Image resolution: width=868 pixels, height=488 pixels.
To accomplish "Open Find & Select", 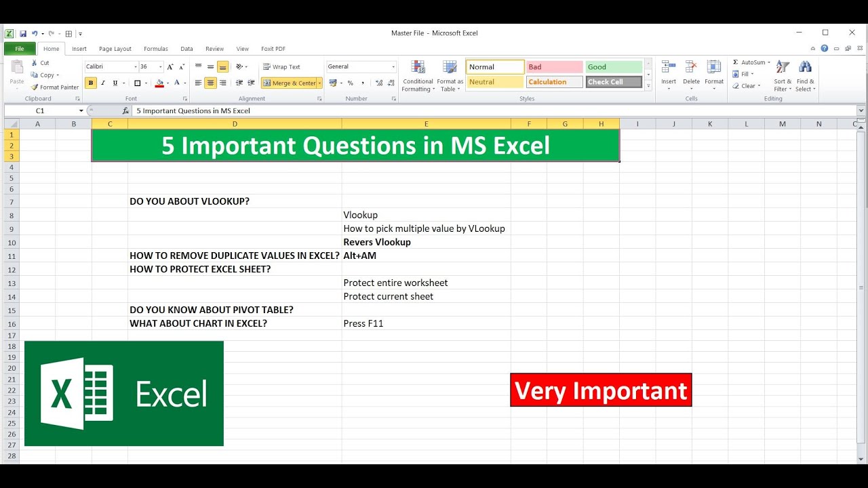I will (x=805, y=75).
